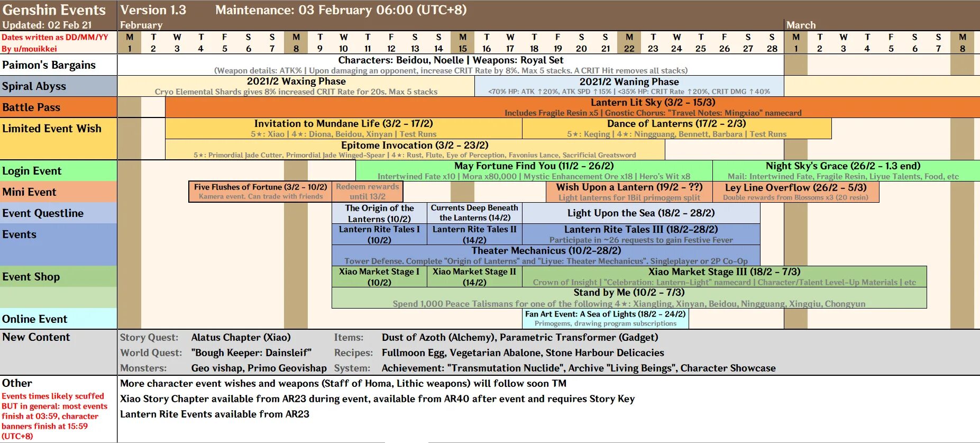Click 'Xiao Story Chapter available from AR23' note
The image size is (980, 443).
(x=377, y=399)
